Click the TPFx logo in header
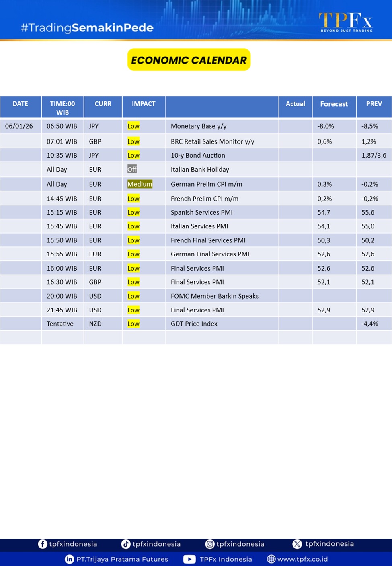 point(346,22)
